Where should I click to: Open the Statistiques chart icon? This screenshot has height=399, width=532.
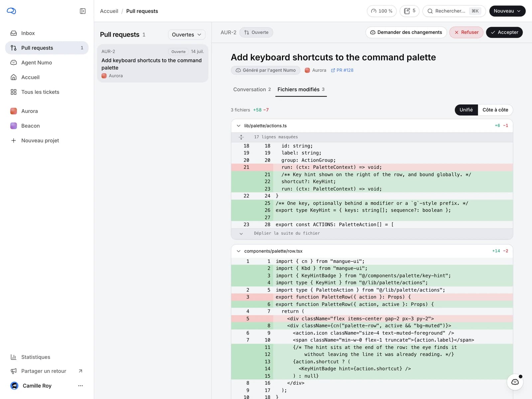coord(14,357)
